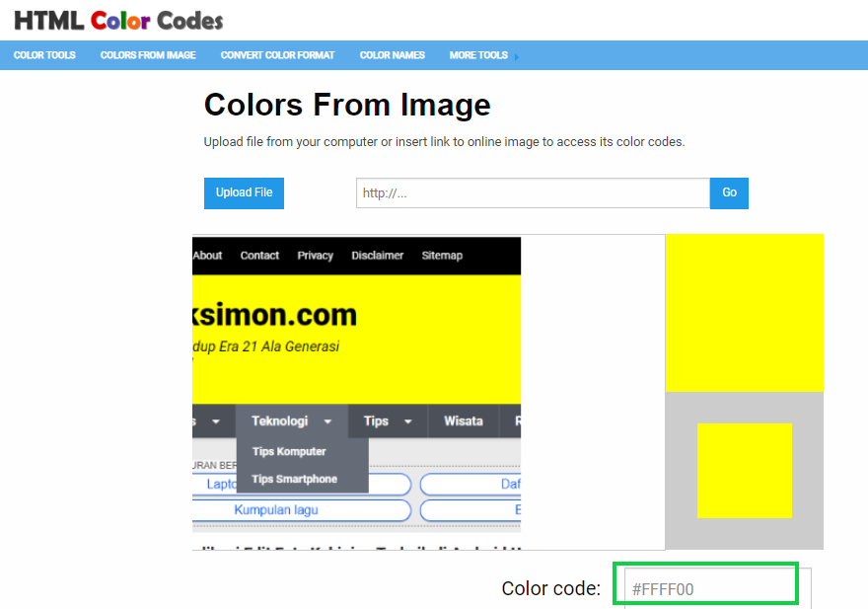Click the Tips dropdown arrow in image

tap(408, 421)
